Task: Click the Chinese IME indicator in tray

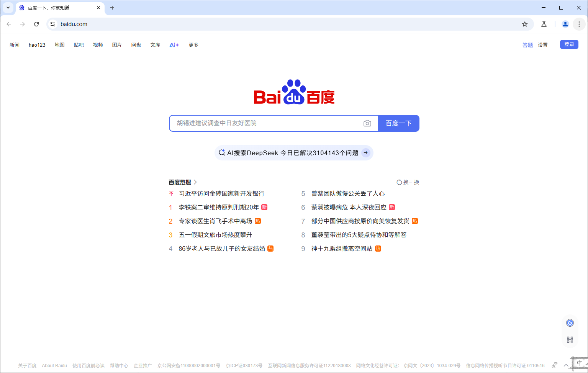Action: point(579,363)
